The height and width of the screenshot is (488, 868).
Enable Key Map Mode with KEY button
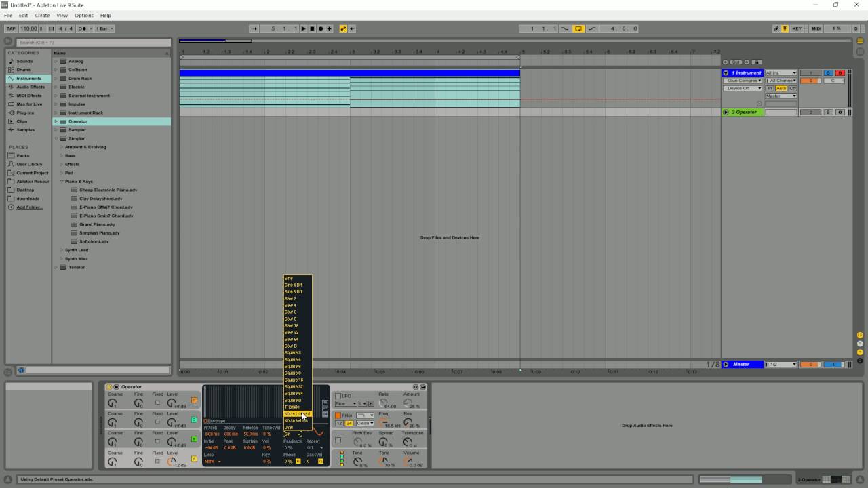[x=797, y=28]
